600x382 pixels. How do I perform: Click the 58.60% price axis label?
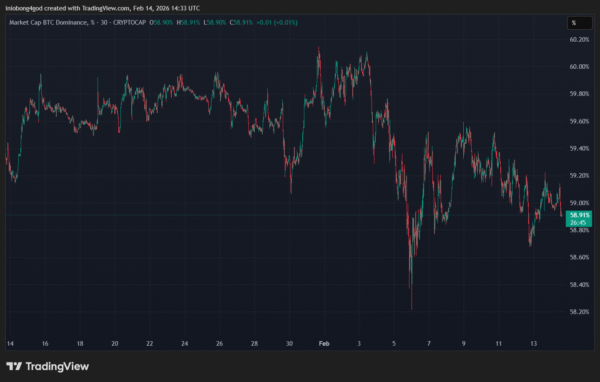pyautogui.click(x=579, y=257)
